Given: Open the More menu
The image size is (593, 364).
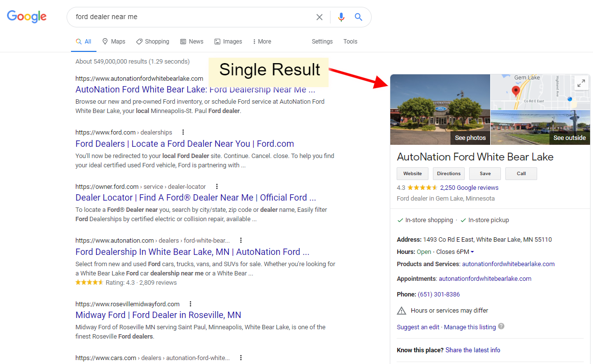Looking at the screenshot, I should 262,42.
